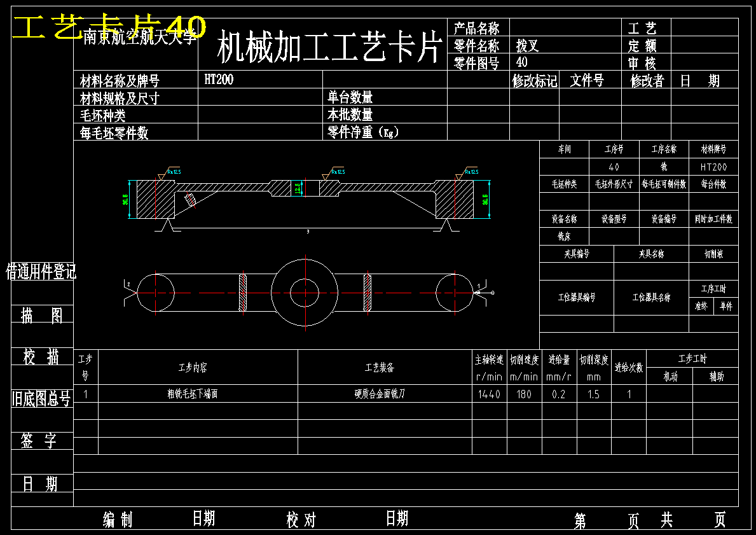Click the '工序名称' header cell

664,149
